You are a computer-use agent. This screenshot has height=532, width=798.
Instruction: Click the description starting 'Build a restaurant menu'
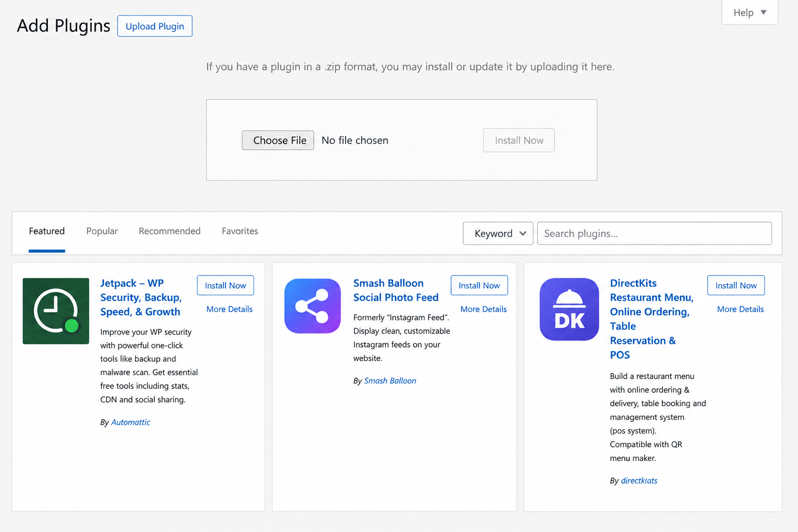coord(658,417)
